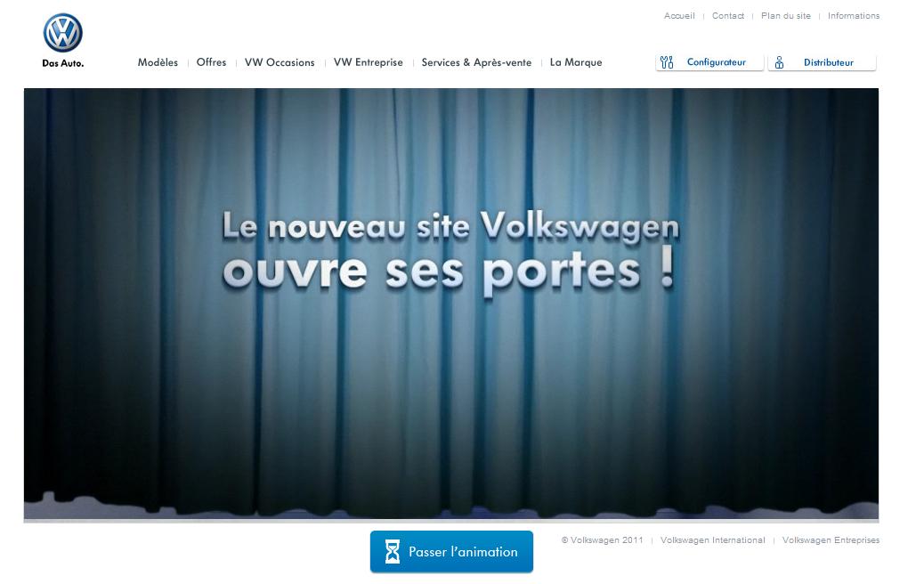This screenshot has width=924, height=584.
Task: Click the hourglass icon on Passer l'animation
Action: [393, 552]
